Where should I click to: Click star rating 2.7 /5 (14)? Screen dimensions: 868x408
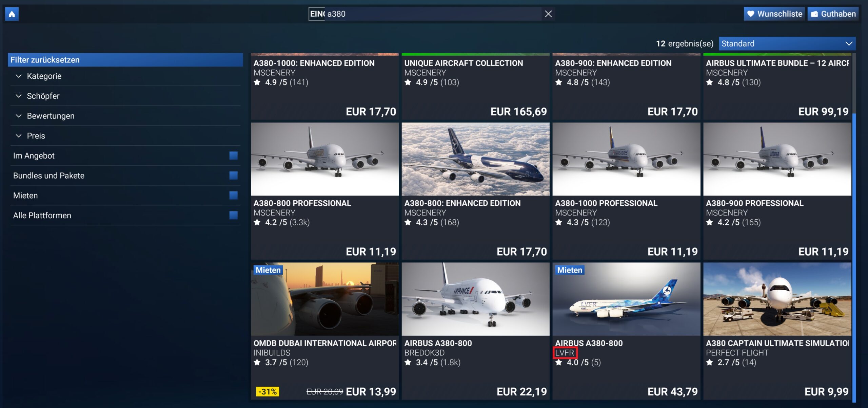click(731, 362)
